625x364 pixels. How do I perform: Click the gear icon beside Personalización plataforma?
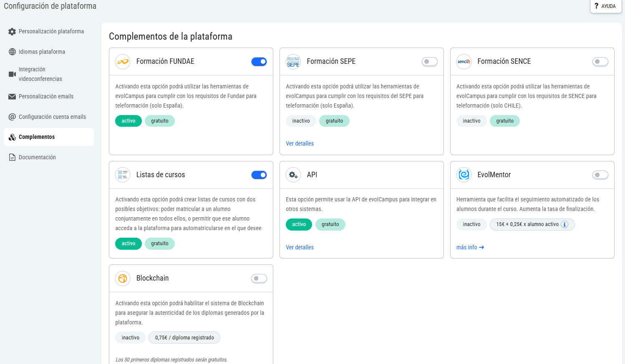(12, 32)
